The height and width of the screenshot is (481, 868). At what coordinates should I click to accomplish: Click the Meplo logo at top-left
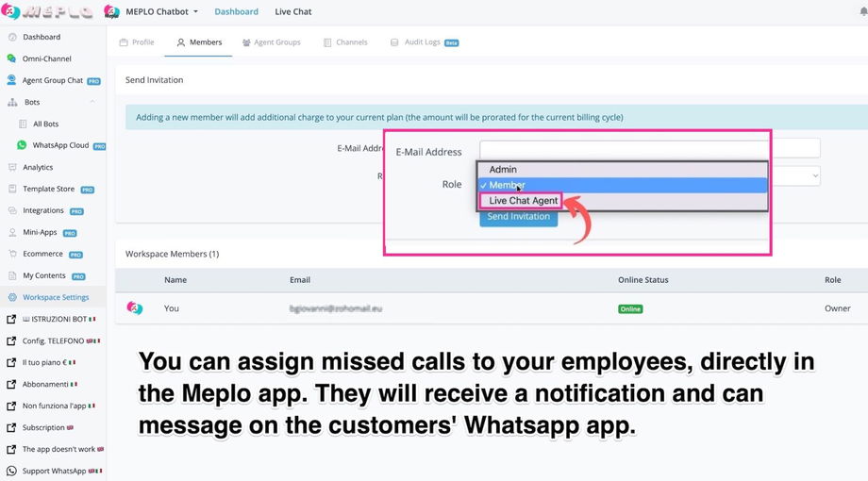click(47, 11)
